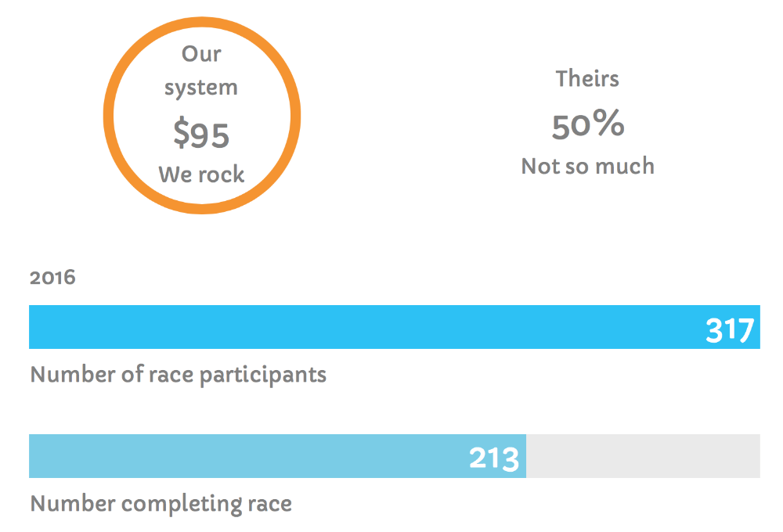The width and height of the screenshot is (783, 532).
Task: Select the 50% value
Action: 587,126
